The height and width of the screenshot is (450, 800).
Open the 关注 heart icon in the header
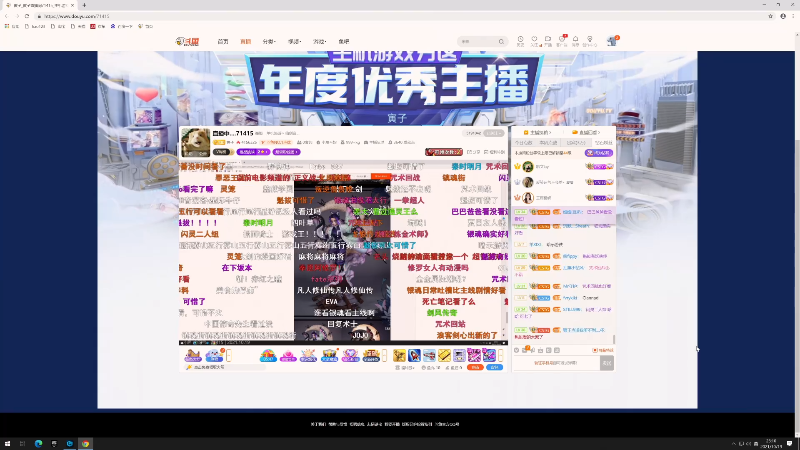click(534, 41)
